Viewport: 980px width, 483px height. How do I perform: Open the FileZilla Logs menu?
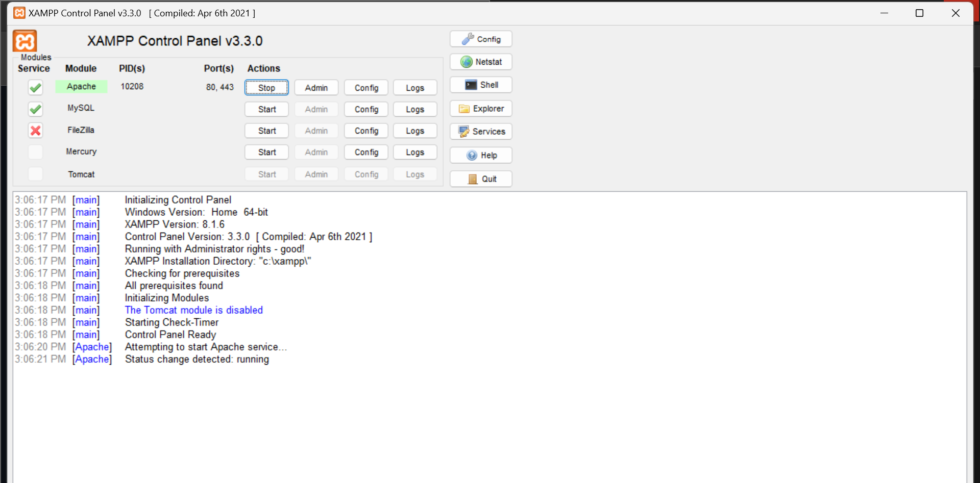415,131
